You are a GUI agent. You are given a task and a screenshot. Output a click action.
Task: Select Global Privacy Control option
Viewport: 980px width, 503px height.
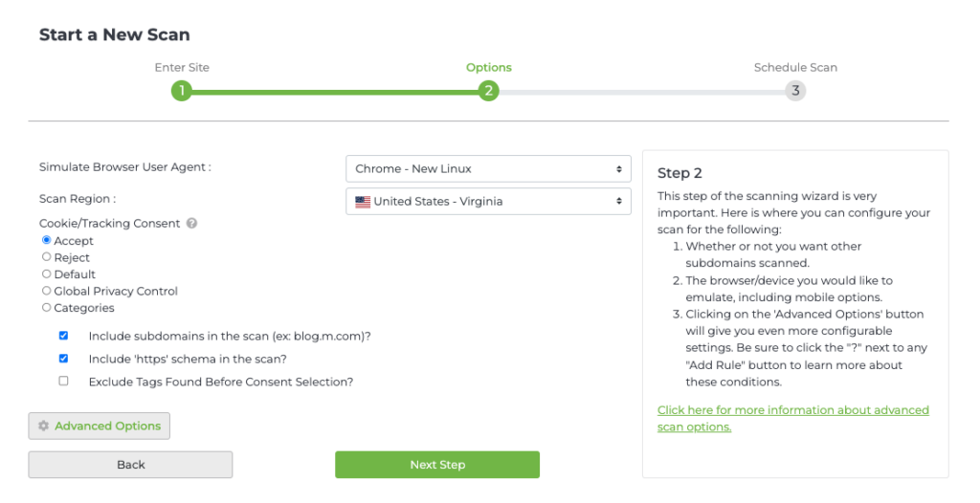[47, 291]
